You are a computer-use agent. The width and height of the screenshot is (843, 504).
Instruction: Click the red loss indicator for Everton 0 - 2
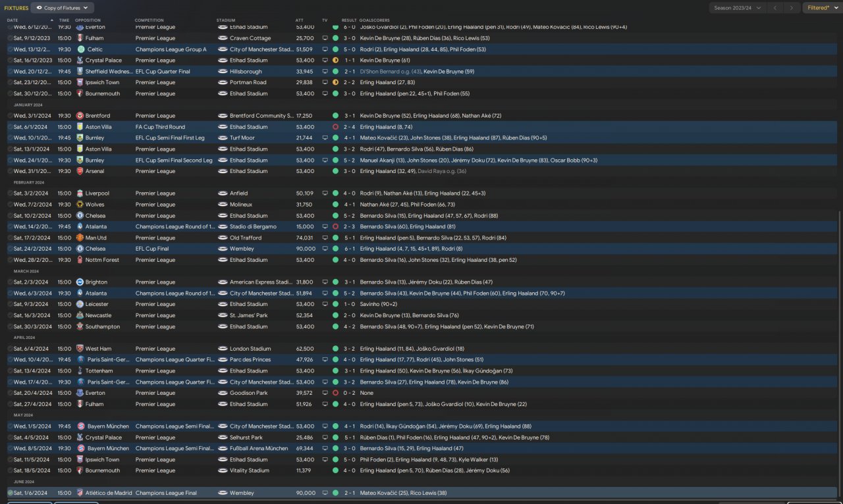335,393
